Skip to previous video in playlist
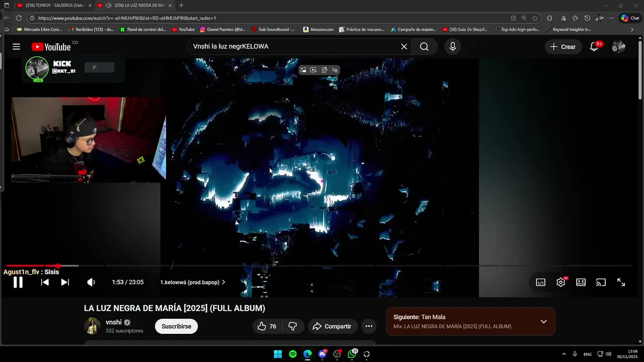 (45, 282)
